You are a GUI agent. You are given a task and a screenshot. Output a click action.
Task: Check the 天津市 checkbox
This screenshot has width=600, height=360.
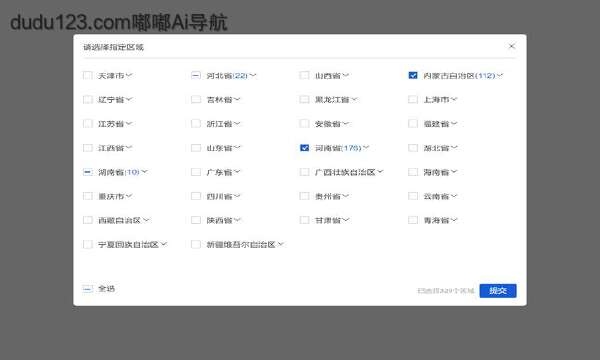point(88,75)
